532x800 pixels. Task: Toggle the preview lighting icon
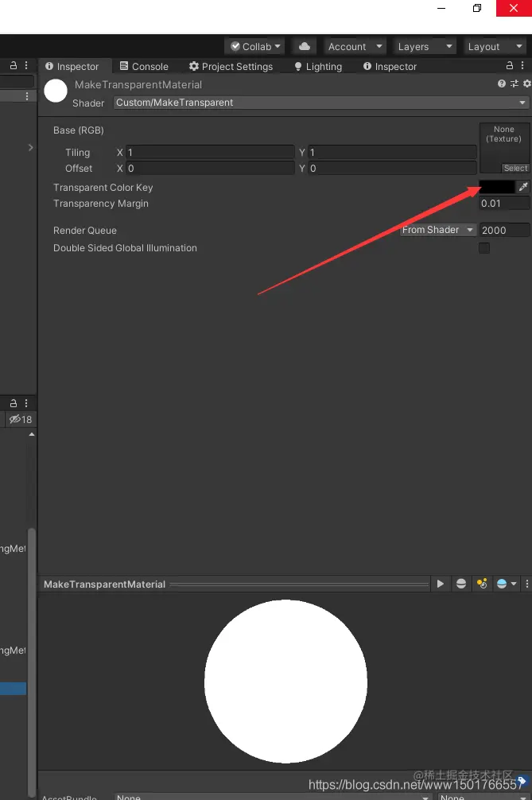pos(482,584)
